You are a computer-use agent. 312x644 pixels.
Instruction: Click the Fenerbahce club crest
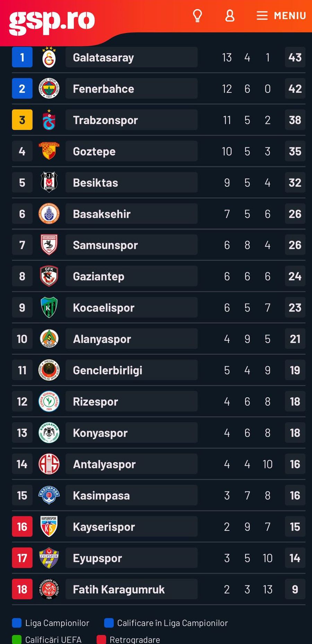tap(49, 88)
